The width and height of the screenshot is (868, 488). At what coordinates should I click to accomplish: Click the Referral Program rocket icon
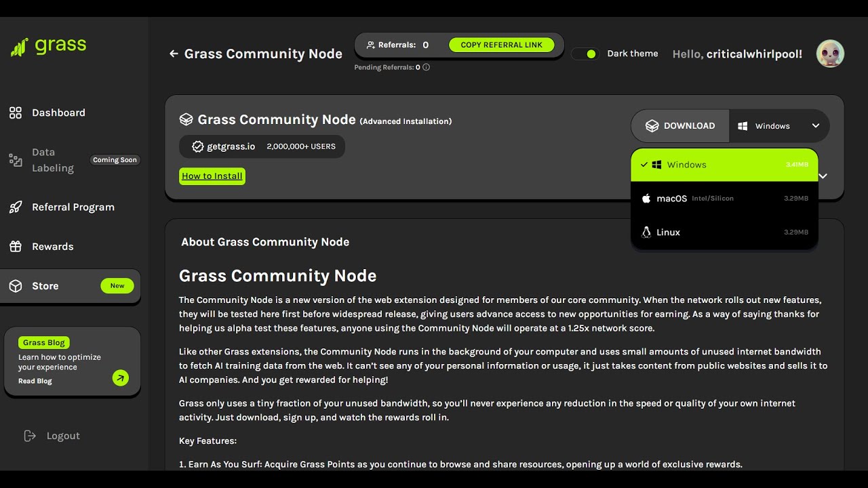(x=16, y=207)
